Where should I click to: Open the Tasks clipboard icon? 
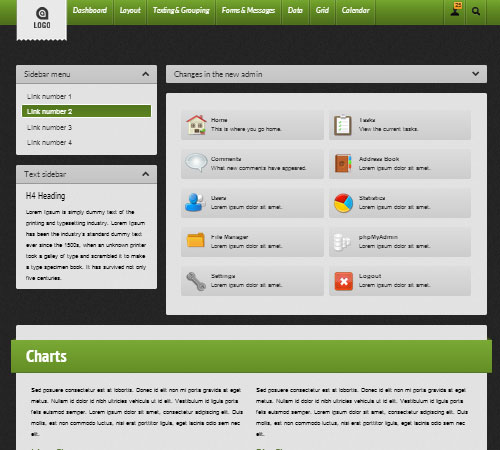click(343, 125)
